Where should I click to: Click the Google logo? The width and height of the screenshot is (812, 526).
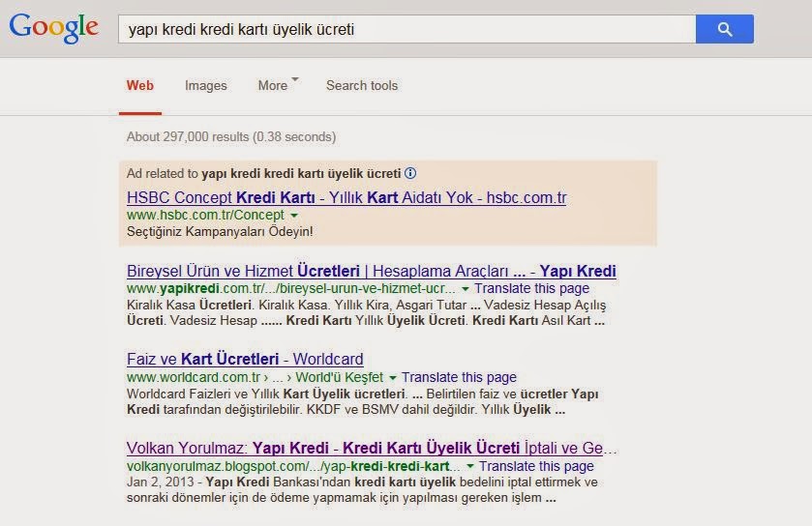pyautogui.click(x=53, y=27)
